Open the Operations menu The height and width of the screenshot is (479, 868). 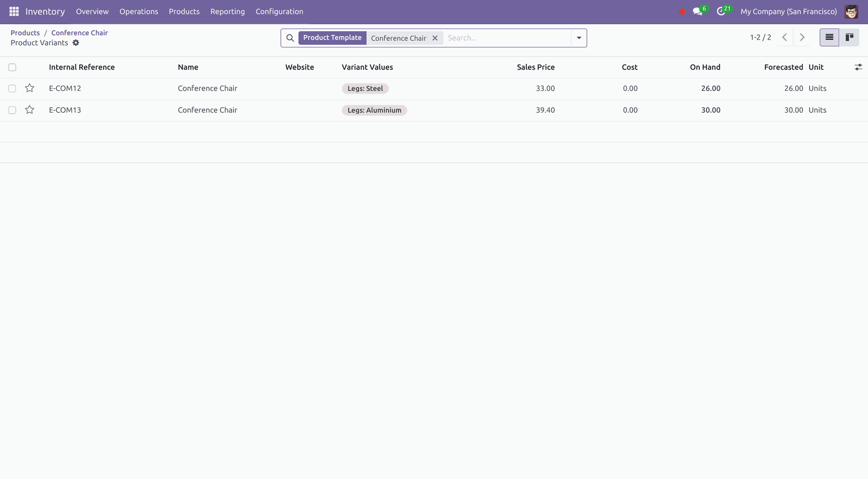coord(139,11)
